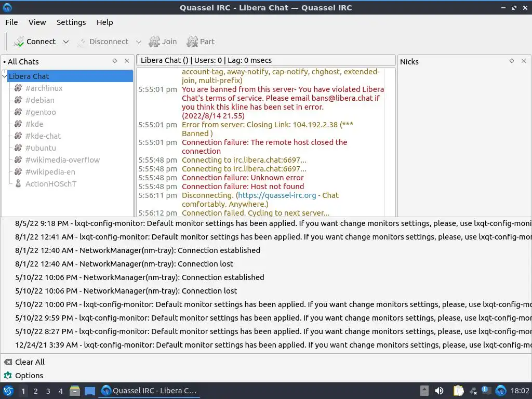Image resolution: width=532 pixels, height=399 pixels.
Task: Click the Join channel icon
Action: [154, 42]
